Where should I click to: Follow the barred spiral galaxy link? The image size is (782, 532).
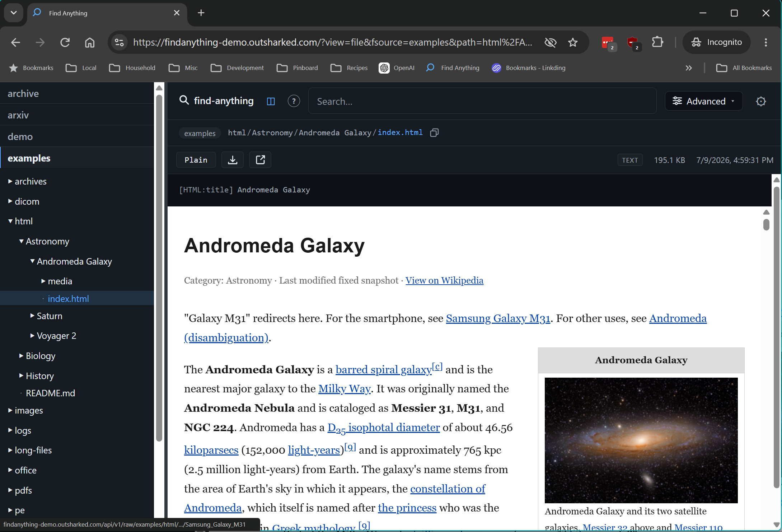click(383, 370)
